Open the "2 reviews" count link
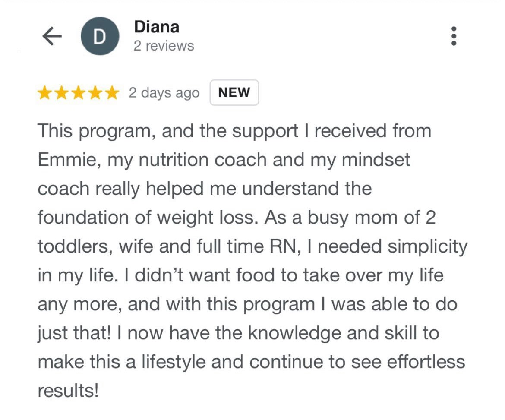Screen dimensions: 505x420 [x=164, y=46]
